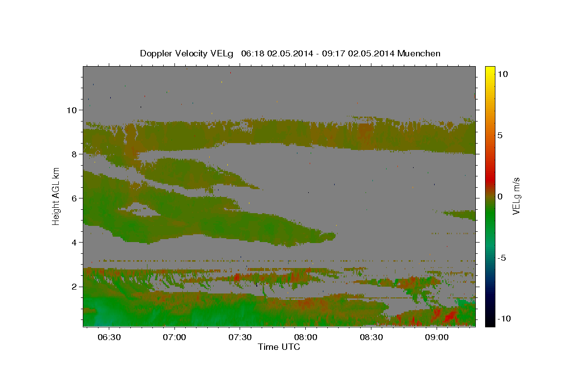The image size is (588, 392).
Task: Click the 'Time UTC' axis label
Action: click(279, 347)
